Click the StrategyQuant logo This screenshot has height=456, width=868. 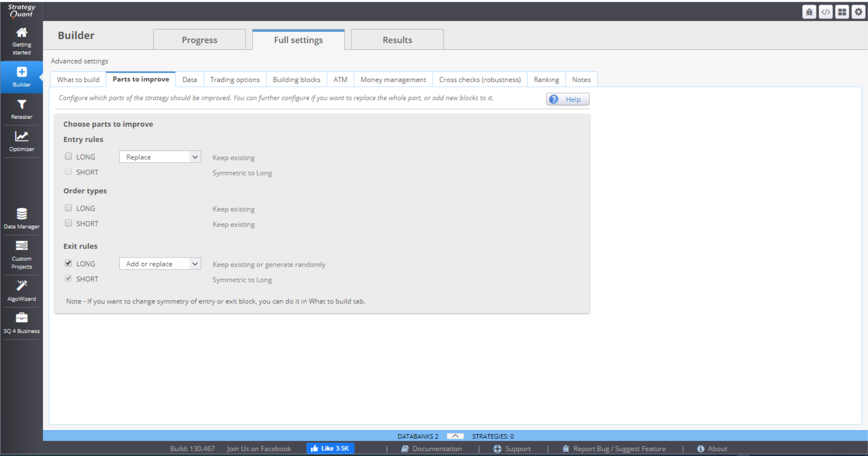point(22,10)
